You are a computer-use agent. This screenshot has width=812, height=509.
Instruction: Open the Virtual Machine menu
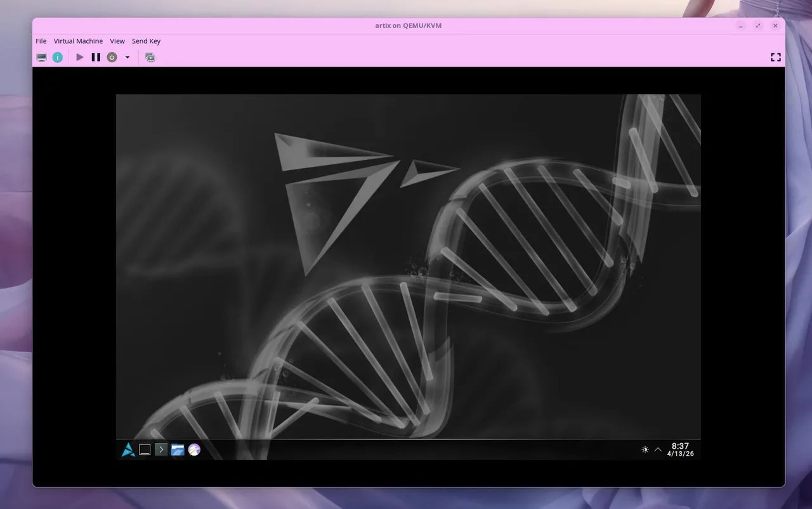tap(78, 41)
